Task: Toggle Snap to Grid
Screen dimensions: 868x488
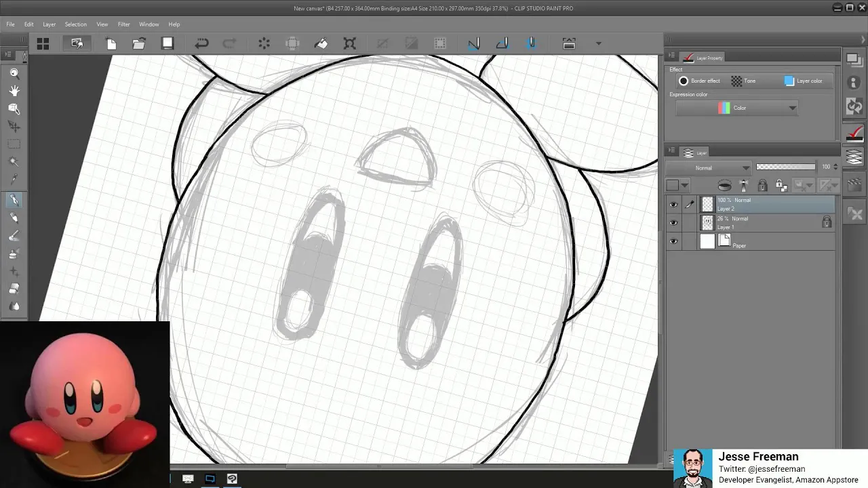Action: (531, 44)
